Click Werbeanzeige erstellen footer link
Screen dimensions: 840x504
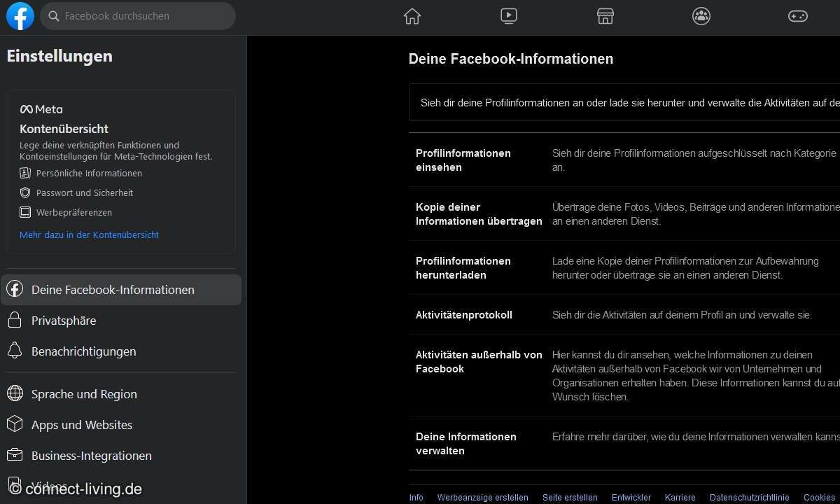pyautogui.click(x=483, y=497)
